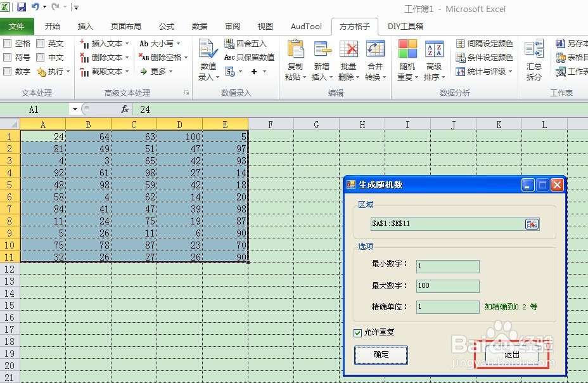Image resolution: width=588 pixels, height=383 pixels.
Task: Switch to the 插入 tab
Action: tap(85, 26)
